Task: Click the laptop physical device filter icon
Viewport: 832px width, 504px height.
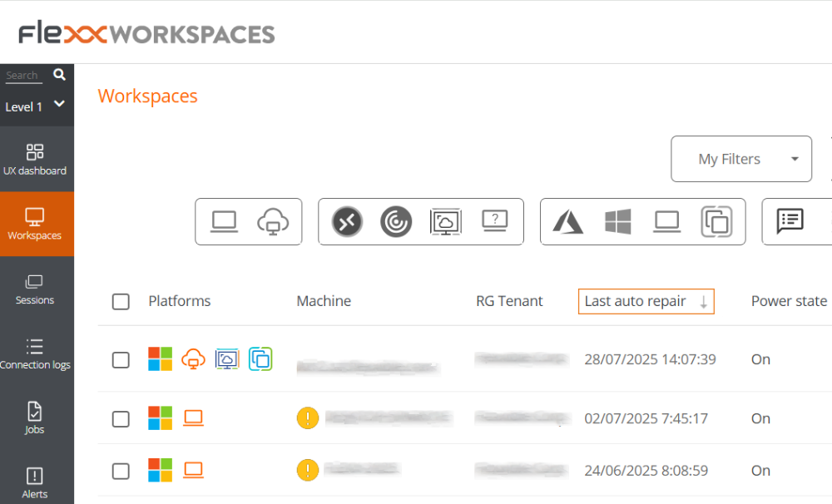Action: [x=224, y=221]
